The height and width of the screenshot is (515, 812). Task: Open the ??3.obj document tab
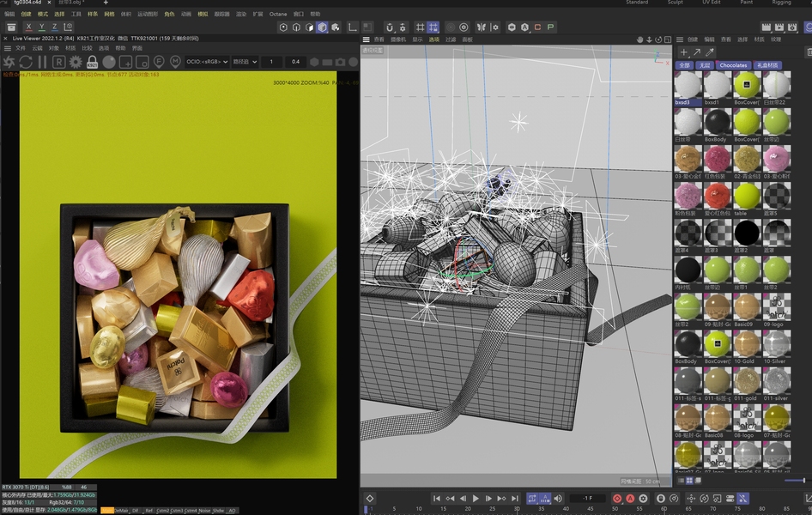(71, 3)
